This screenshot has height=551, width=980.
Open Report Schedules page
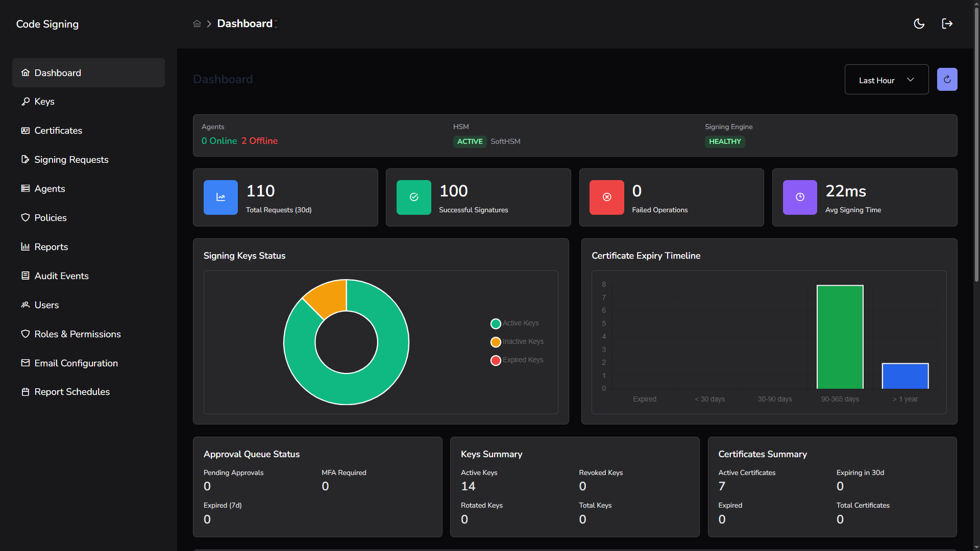pos(26,392)
